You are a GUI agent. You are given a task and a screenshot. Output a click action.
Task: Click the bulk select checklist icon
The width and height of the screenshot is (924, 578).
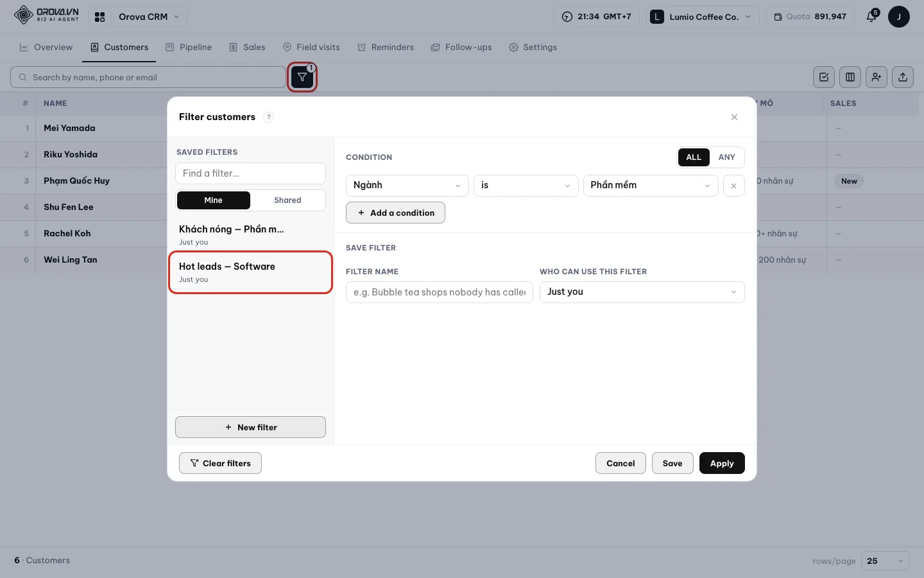click(824, 77)
